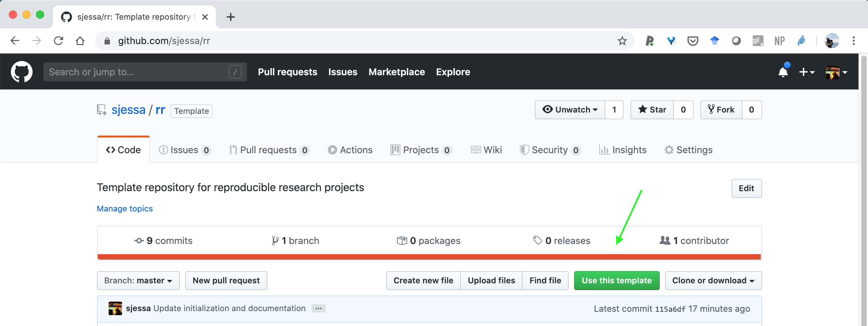Viewport: 868px width, 326px height.
Task: View 1 contributor
Action: [x=694, y=241]
